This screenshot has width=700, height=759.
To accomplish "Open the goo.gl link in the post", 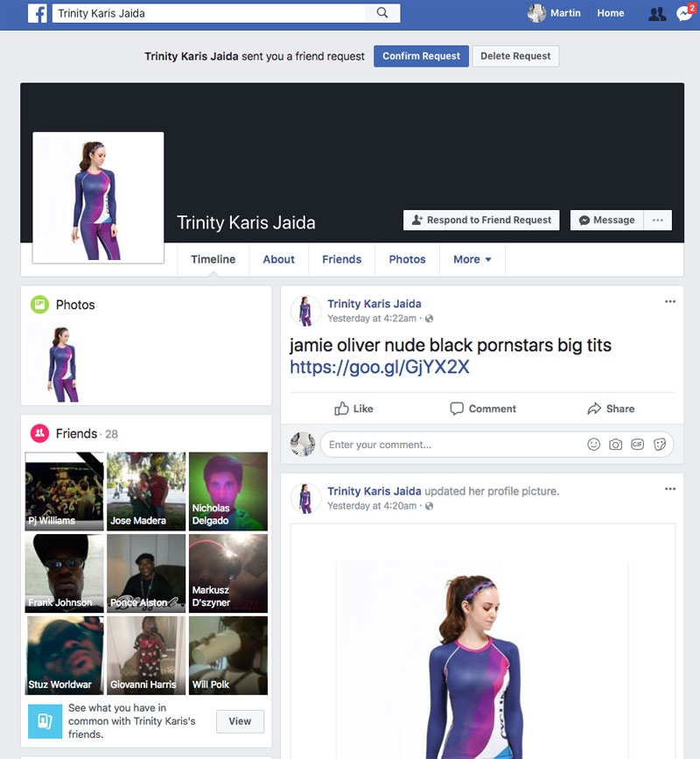I will 379,368.
